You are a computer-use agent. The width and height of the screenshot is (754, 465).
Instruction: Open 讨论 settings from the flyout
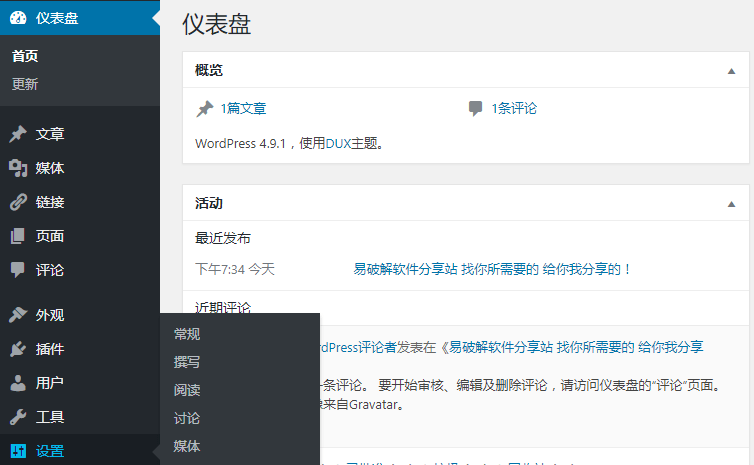pyautogui.click(x=187, y=418)
